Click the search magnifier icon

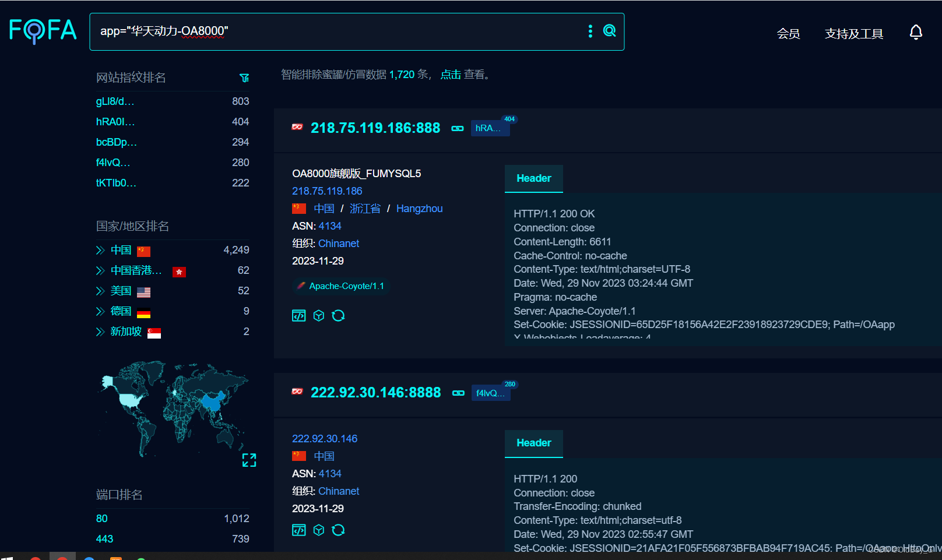click(x=609, y=31)
